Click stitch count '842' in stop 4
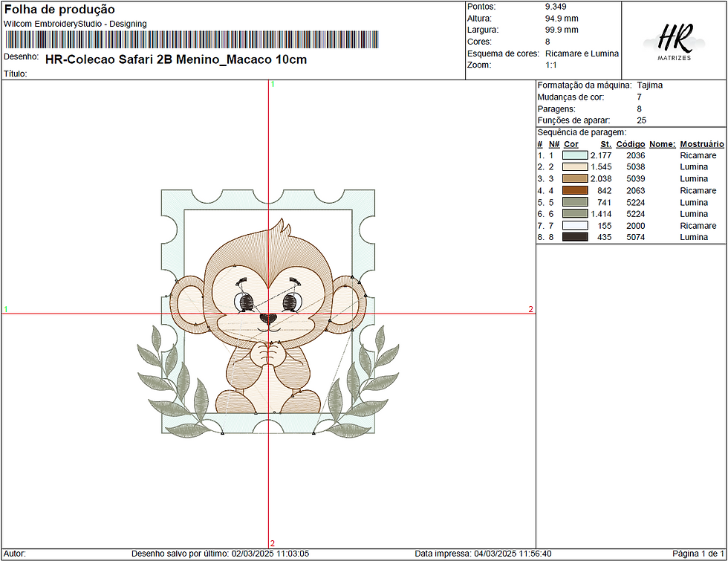This screenshot has height=561, width=728. tap(605, 190)
